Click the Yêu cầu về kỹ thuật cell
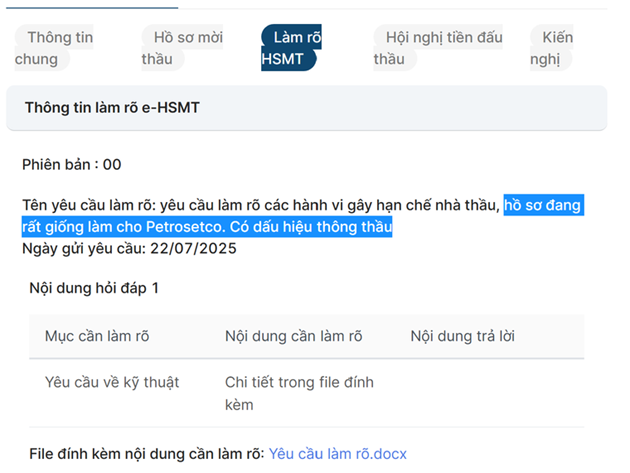This screenshot has width=630, height=473. 112,382
